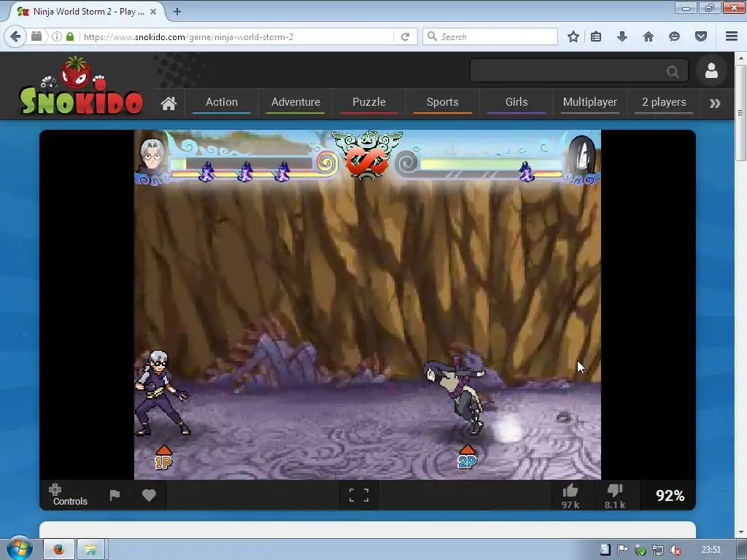Click the 23:51 taskbar clock
Screen dimensions: 747x560
pyautogui.click(x=711, y=550)
